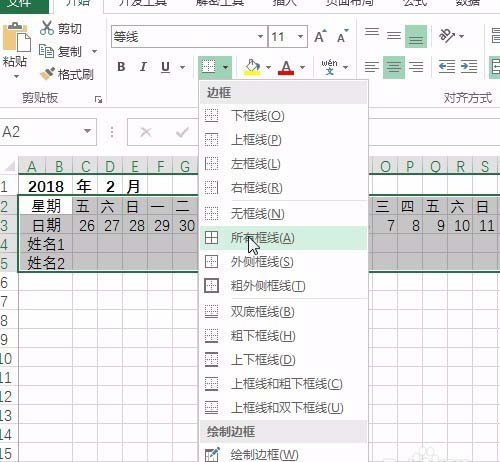Click the Cut (剪切) scissors icon

point(47,28)
